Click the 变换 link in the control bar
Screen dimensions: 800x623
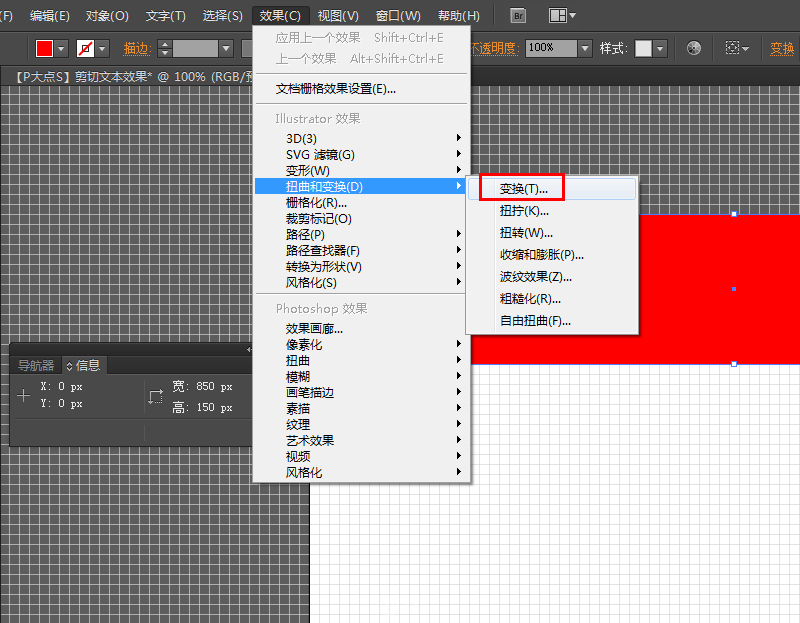781,47
